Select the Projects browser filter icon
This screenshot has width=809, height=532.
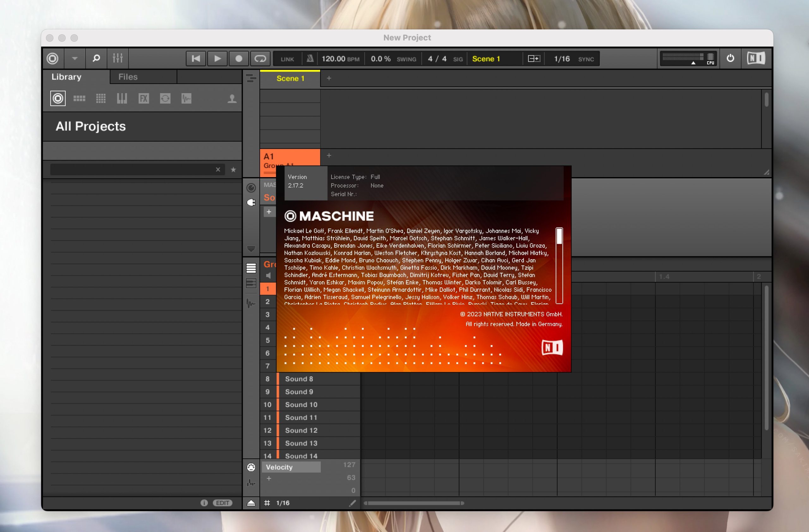[58, 99]
